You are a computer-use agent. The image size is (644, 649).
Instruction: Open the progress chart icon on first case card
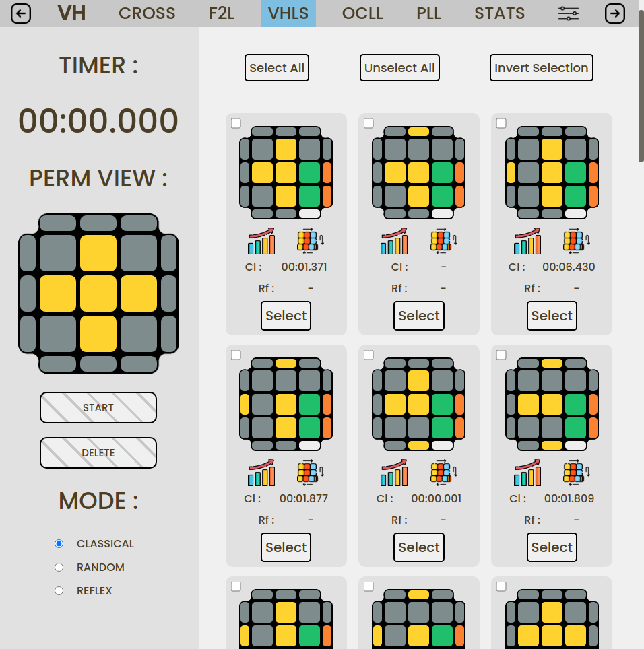(261, 241)
